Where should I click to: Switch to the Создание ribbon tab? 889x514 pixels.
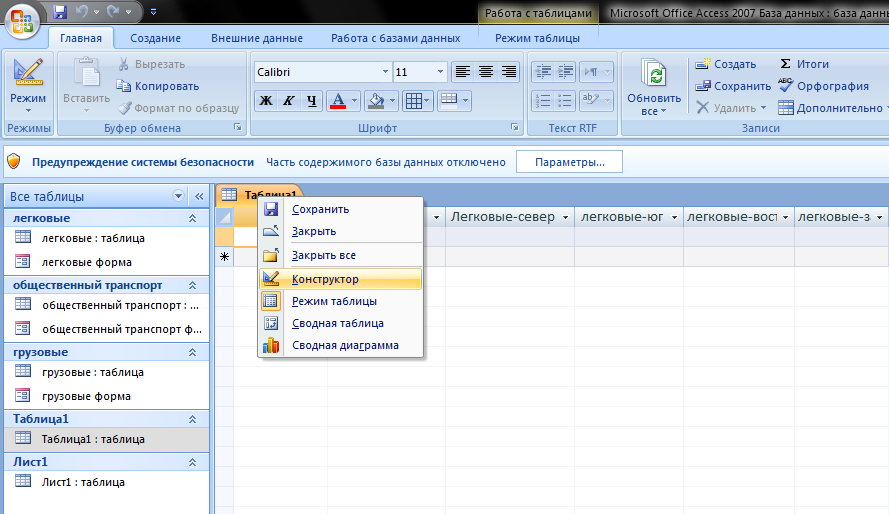[x=155, y=38]
